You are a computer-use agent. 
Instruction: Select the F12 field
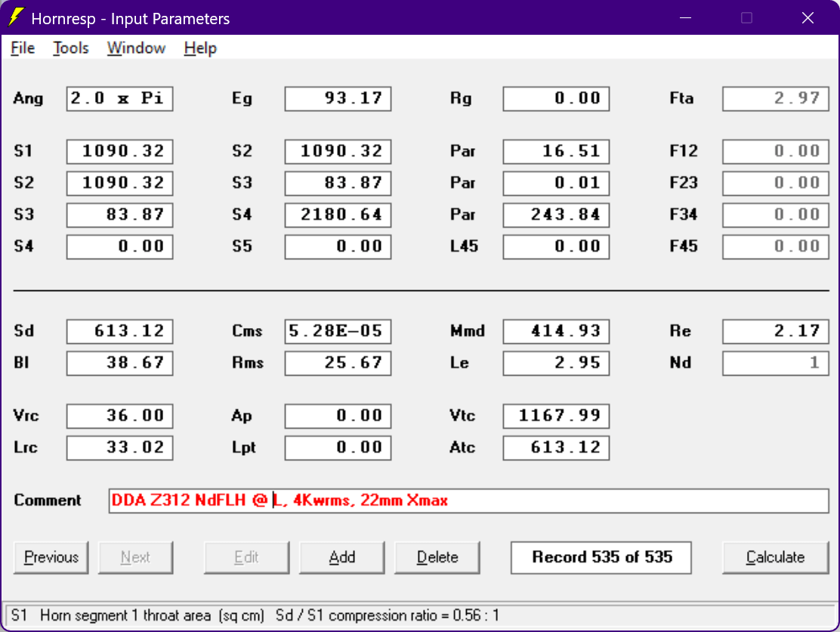click(x=776, y=151)
